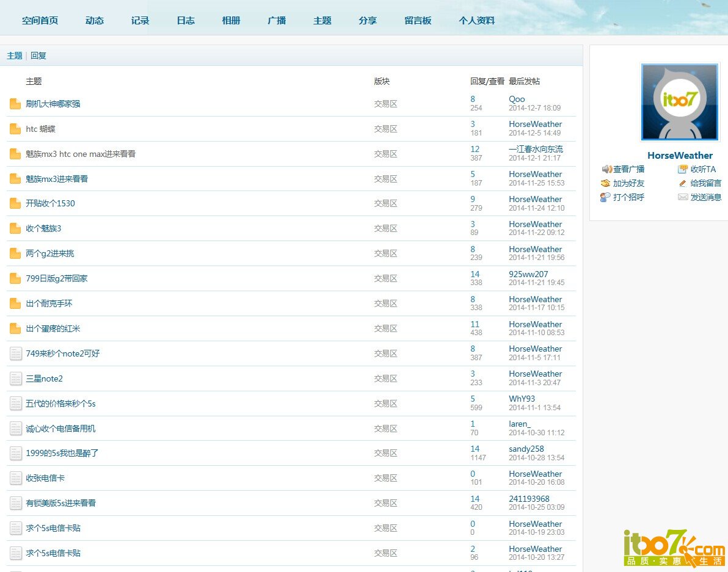Click the 最后发帖 column header
This screenshot has height=572, width=728.
(x=524, y=81)
